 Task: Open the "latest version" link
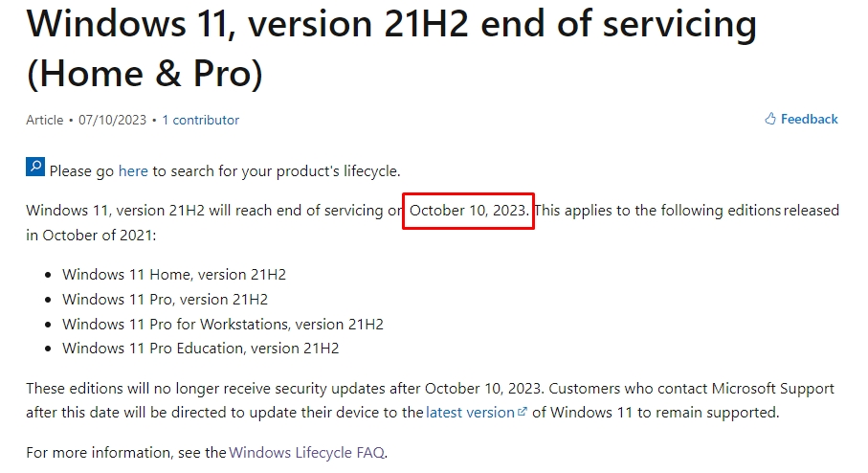pos(470,413)
